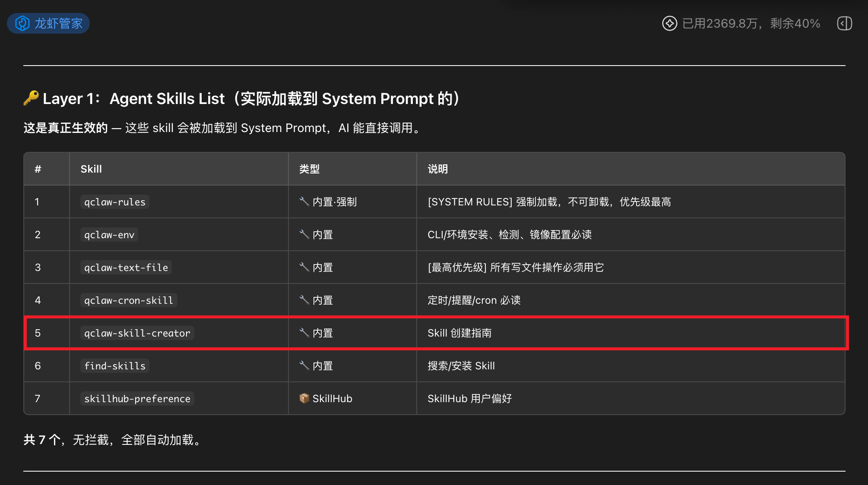This screenshot has height=485, width=868.
Task: Click the qclaw-text-file skill tag
Action: click(126, 268)
